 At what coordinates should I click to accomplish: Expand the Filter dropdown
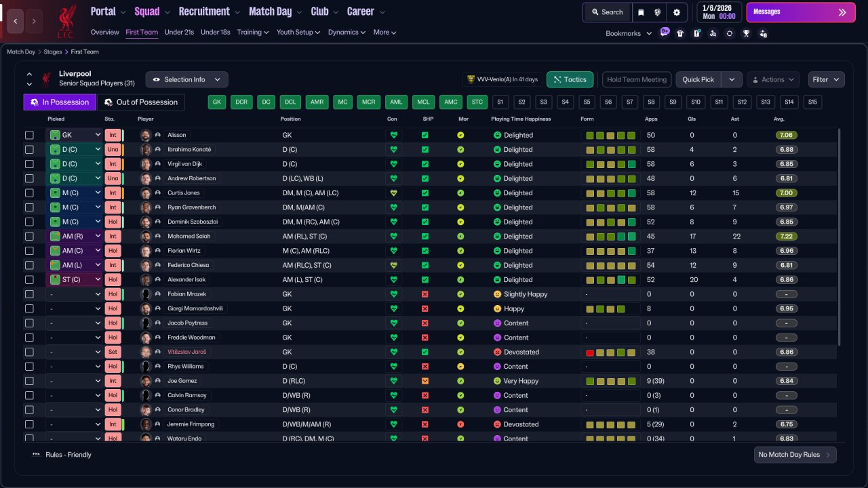coord(826,79)
